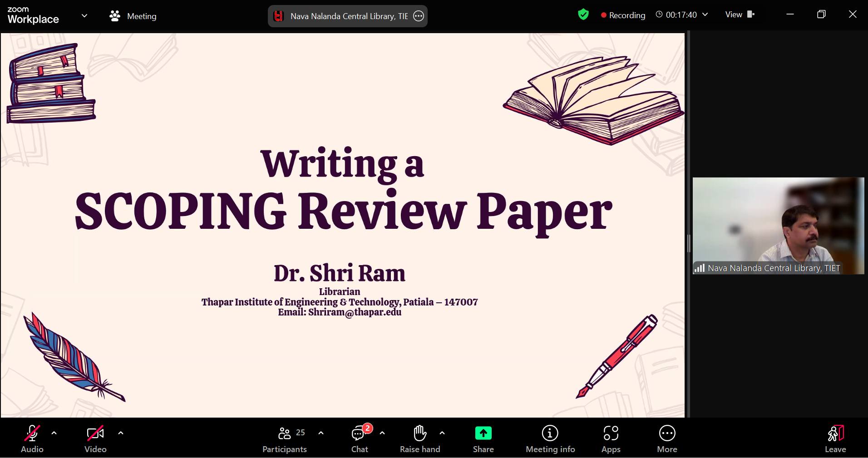Click the Raise hand icon
868x458 pixels.
[420, 439]
